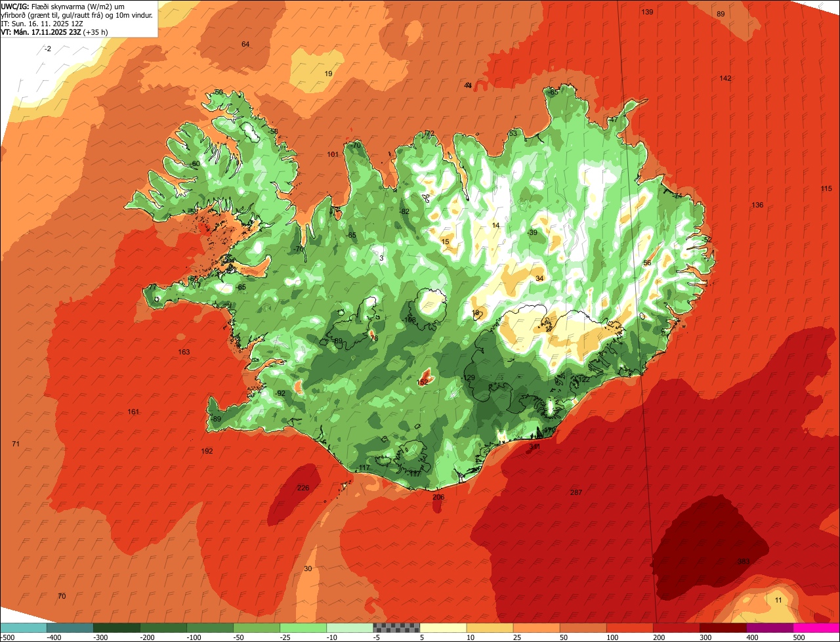Viewport: 840px width, 642px height.
Task: Click the '-500' label on the legend scale
Action: (8, 637)
